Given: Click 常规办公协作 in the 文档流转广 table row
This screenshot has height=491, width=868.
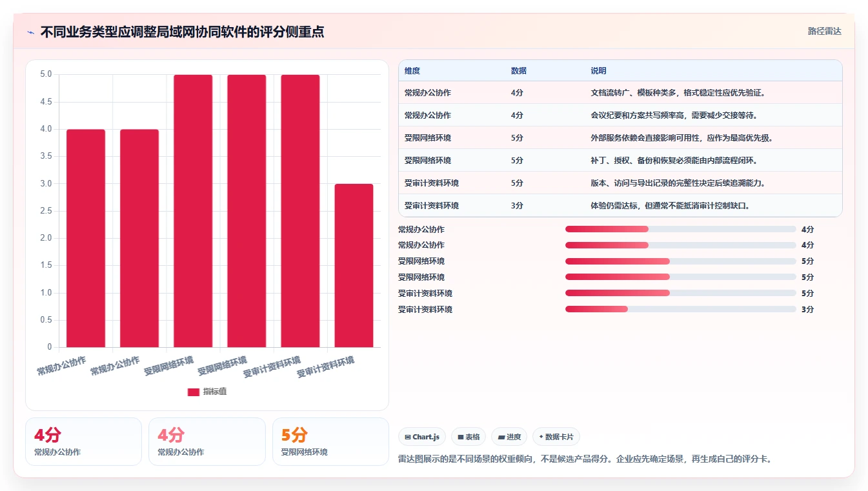Looking at the screenshot, I should point(428,93).
